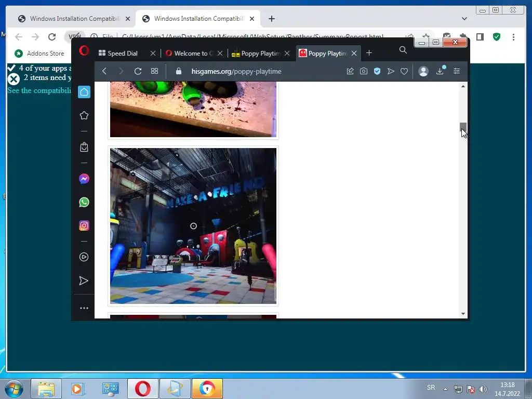
Task: Close first Chrome Windows Installation tab
Action: (128, 19)
